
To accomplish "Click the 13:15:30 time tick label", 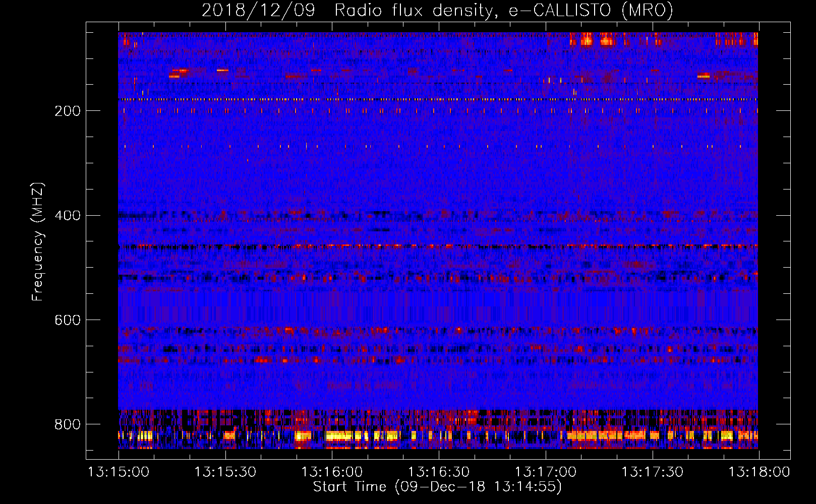I will coord(225,472).
